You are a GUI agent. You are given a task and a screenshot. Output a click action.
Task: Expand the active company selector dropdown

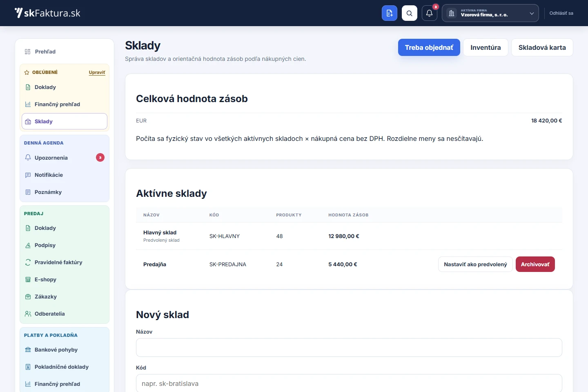pyautogui.click(x=490, y=13)
